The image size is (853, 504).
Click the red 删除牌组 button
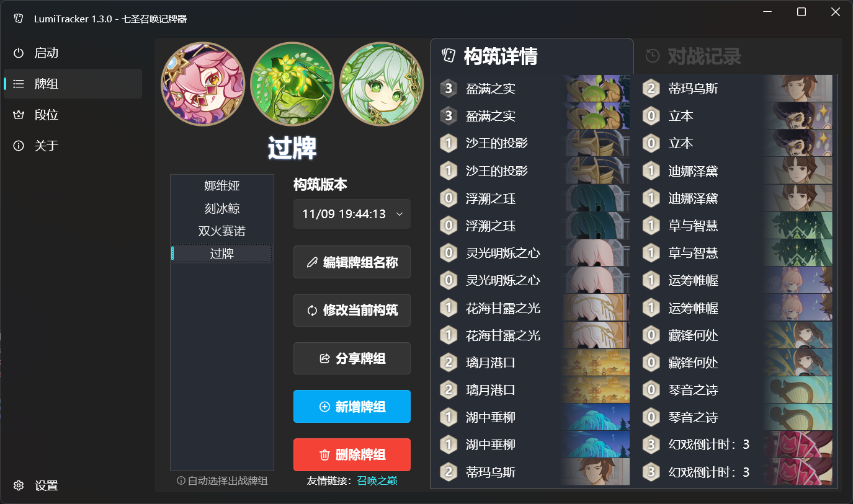(x=352, y=455)
